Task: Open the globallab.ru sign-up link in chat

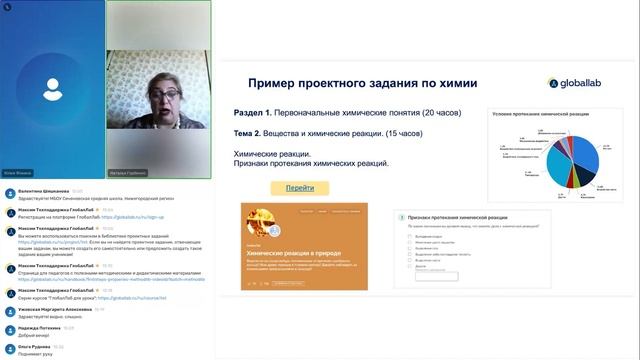Action: [x=133, y=217]
